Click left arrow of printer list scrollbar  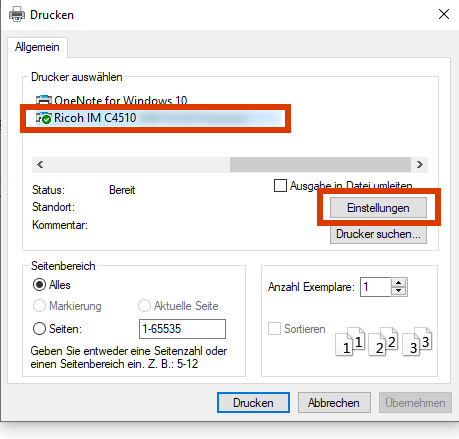click(x=40, y=165)
